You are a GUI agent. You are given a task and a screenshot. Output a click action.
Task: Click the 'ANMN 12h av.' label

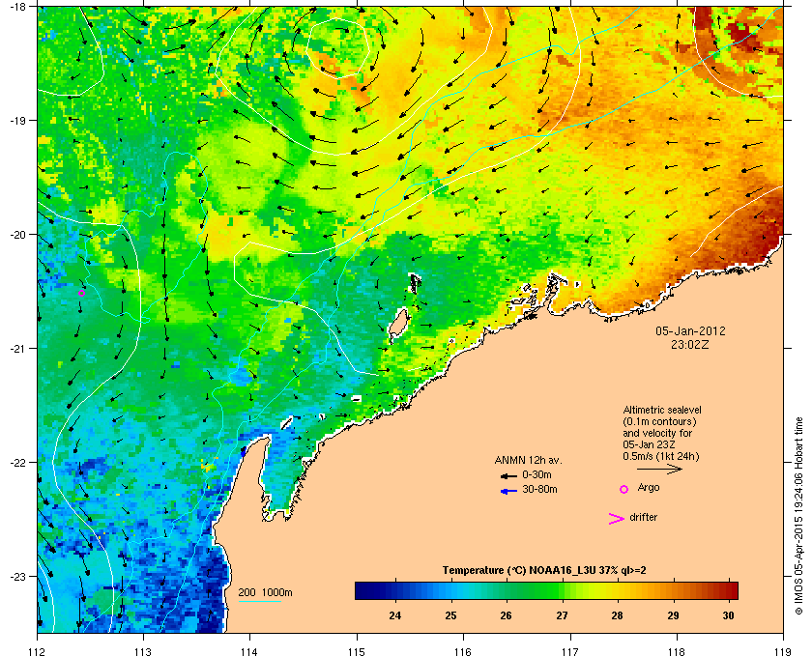pyautogui.click(x=528, y=460)
